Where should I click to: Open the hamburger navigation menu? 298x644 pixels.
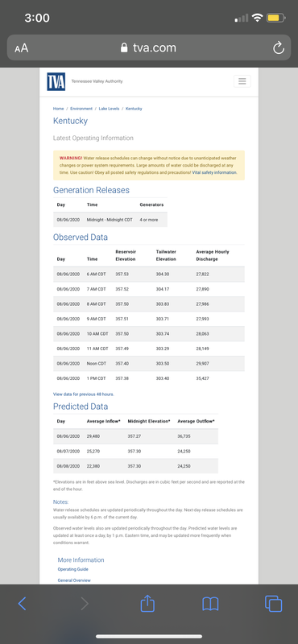pyautogui.click(x=242, y=81)
